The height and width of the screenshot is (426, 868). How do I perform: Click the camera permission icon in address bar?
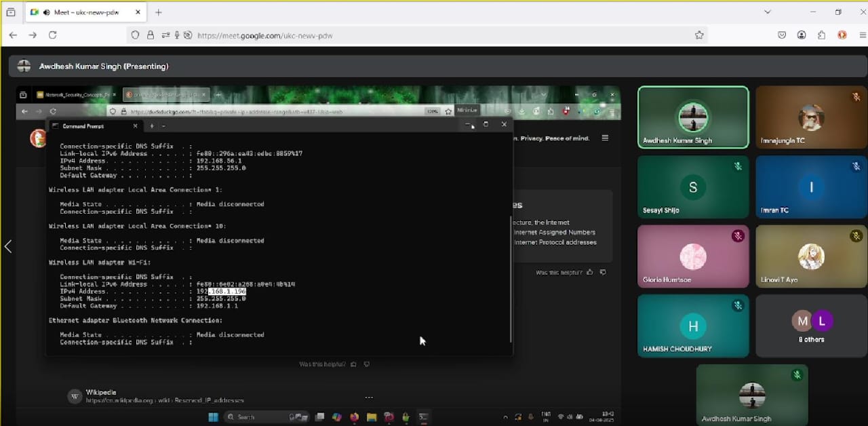[x=188, y=35]
